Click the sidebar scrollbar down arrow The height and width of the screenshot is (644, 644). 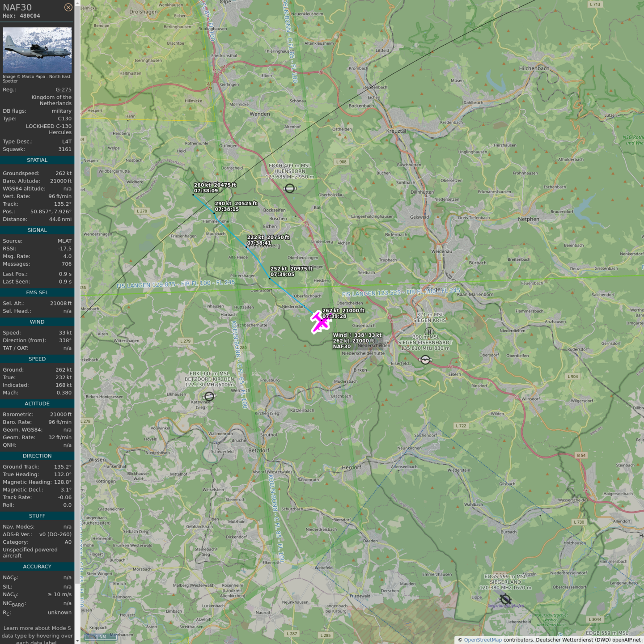(x=77, y=641)
